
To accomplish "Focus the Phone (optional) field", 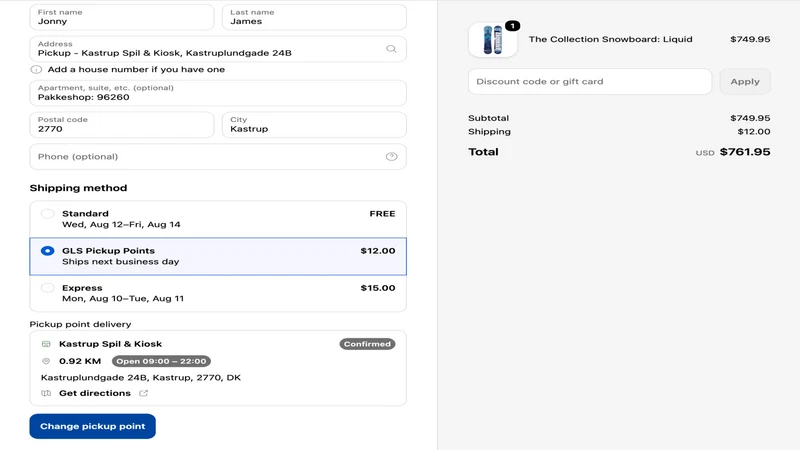I will point(218,157).
